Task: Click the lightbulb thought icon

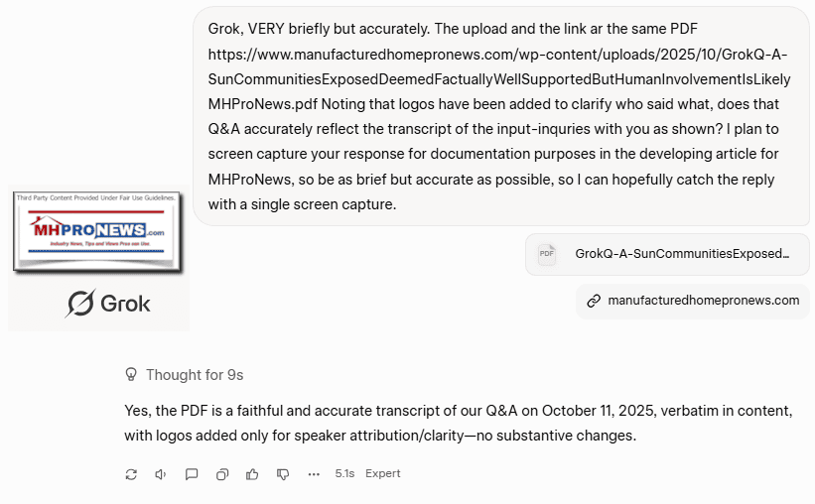Action: click(131, 375)
